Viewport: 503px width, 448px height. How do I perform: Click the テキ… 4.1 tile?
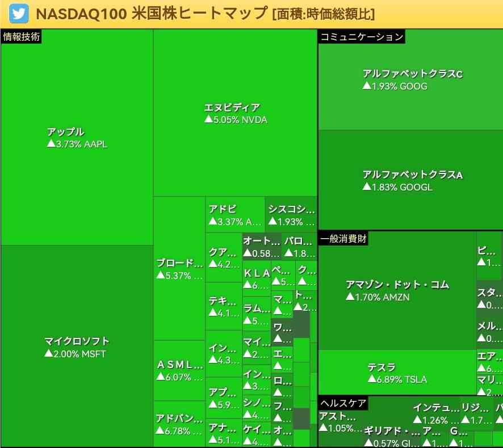coord(224,306)
